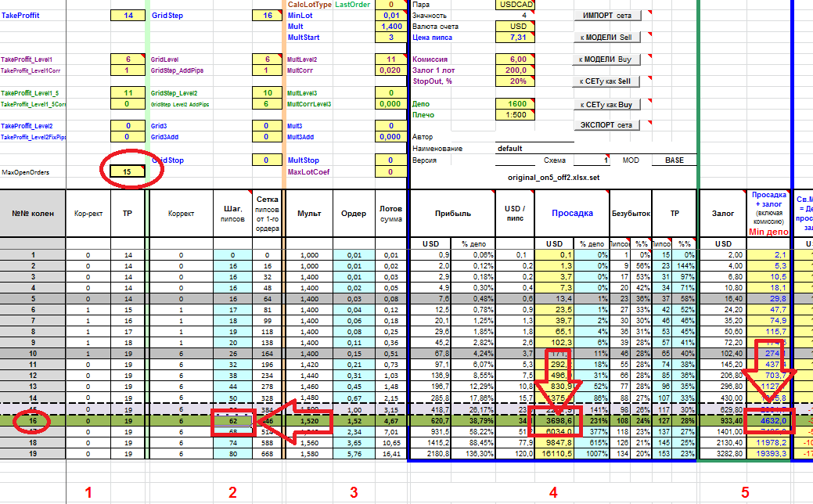Select the MinLot value cell 0,01
813x504 pixels.
[391, 16]
